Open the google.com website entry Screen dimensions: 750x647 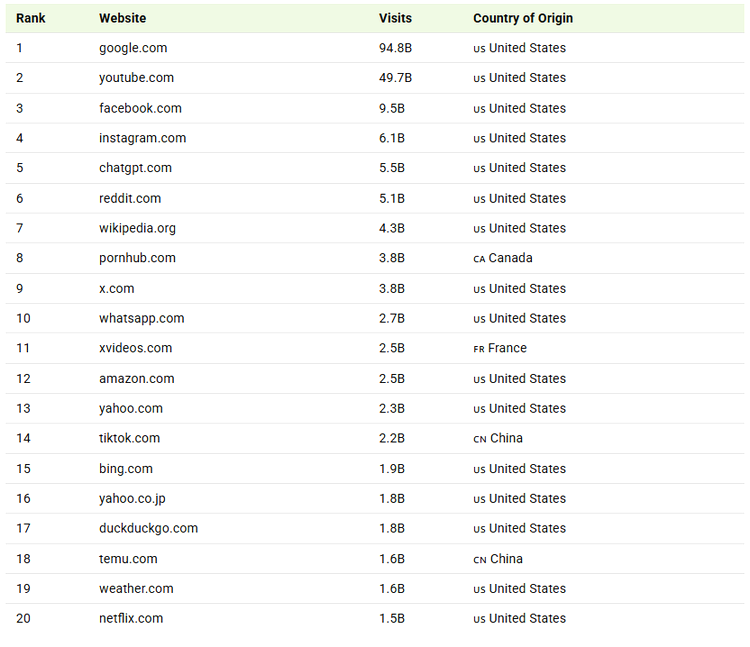[133, 48]
